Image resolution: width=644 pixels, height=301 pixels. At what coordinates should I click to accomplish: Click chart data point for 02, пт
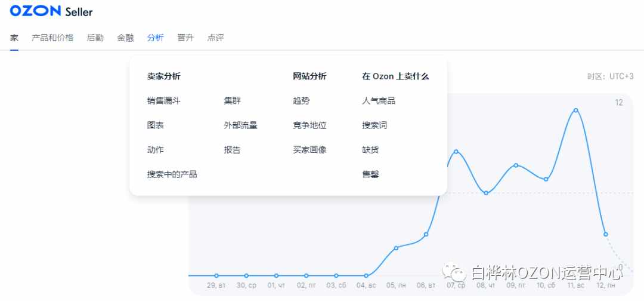coord(306,275)
